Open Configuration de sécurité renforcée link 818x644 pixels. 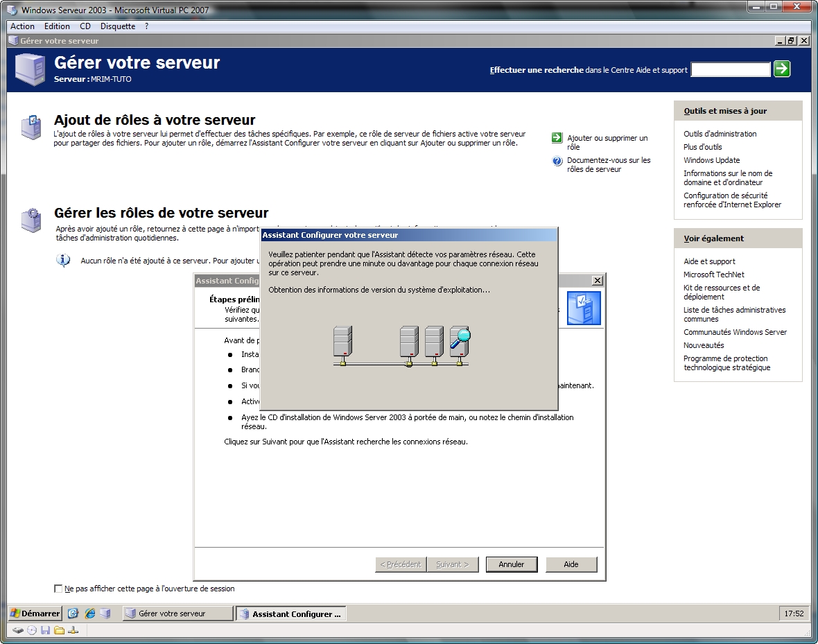[x=733, y=200]
